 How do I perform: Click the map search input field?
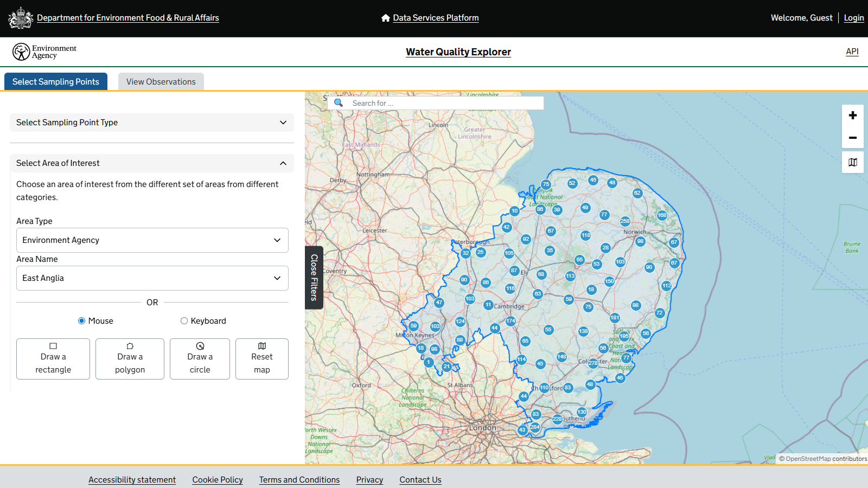(445, 103)
